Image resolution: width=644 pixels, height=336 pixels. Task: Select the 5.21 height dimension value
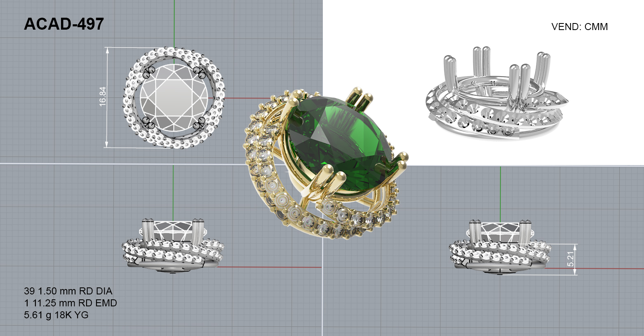[x=571, y=258]
